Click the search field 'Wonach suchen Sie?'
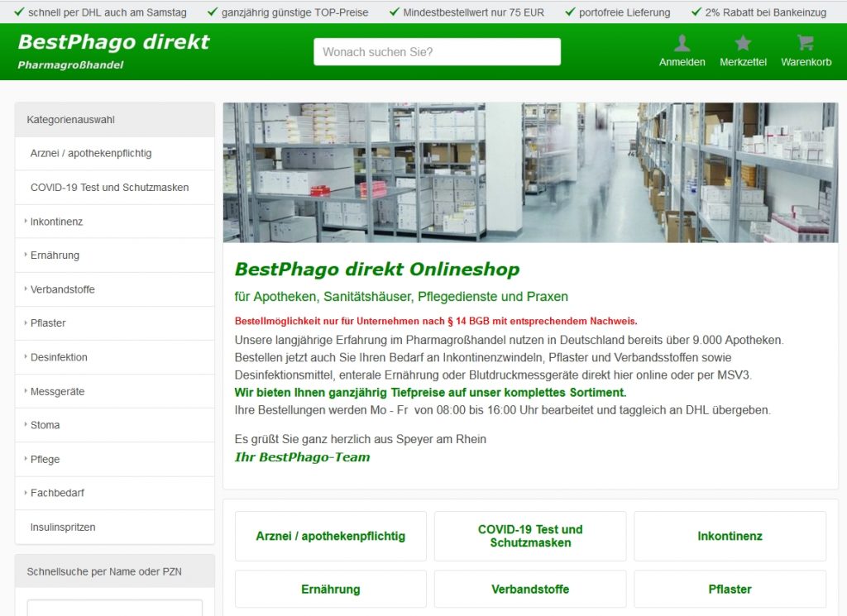The width and height of the screenshot is (847, 616). [437, 52]
